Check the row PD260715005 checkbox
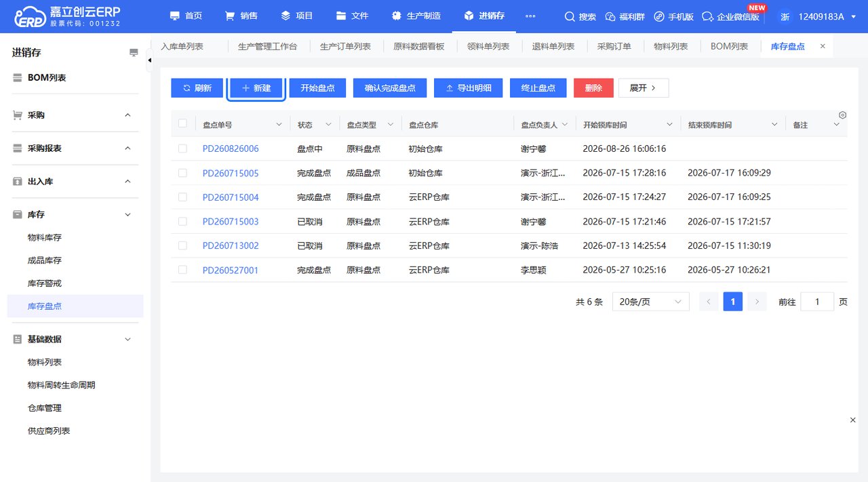The image size is (868, 482). (182, 173)
